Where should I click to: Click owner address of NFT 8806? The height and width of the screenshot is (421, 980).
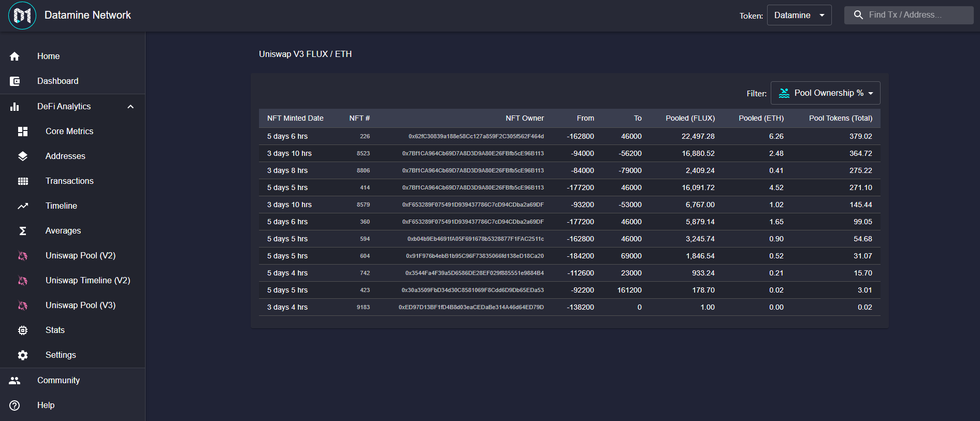(x=473, y=171)
